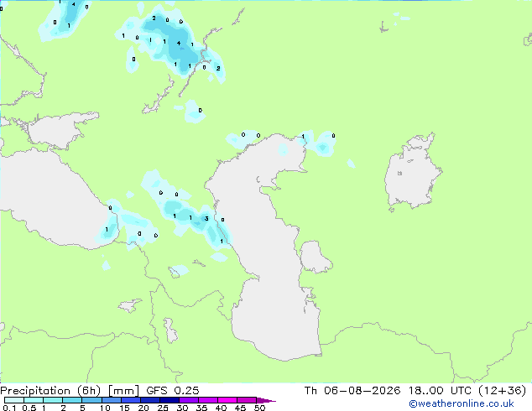This screenshot has width=532, height=411.
Task: Click the legend value '20'
Action: [143, 408]
